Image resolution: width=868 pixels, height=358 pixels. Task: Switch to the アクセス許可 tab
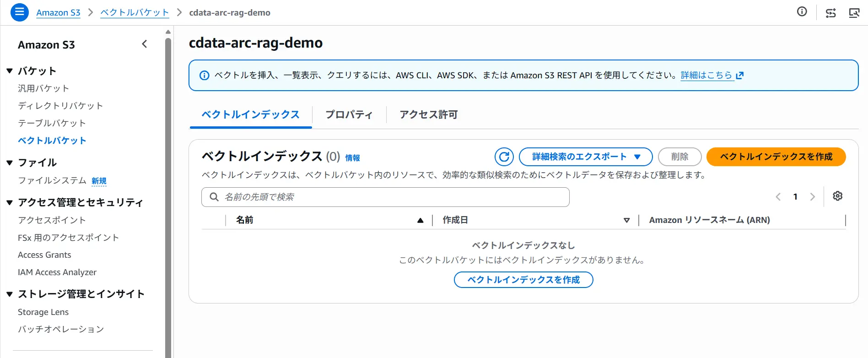point(429,114)
